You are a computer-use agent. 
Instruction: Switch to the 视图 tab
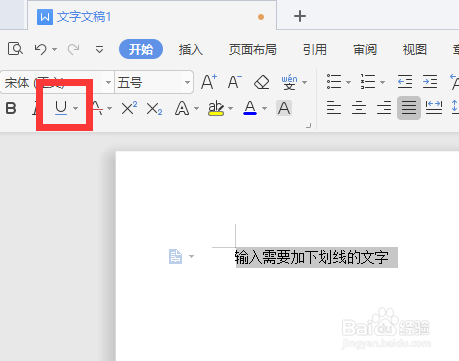(x=415, y=50)
